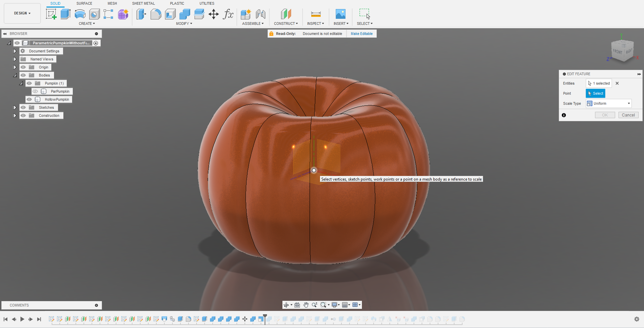The height and width of the screenshot is (328, 644).
Task: Expand the Comments panel
Action: (x=96, y=305)
